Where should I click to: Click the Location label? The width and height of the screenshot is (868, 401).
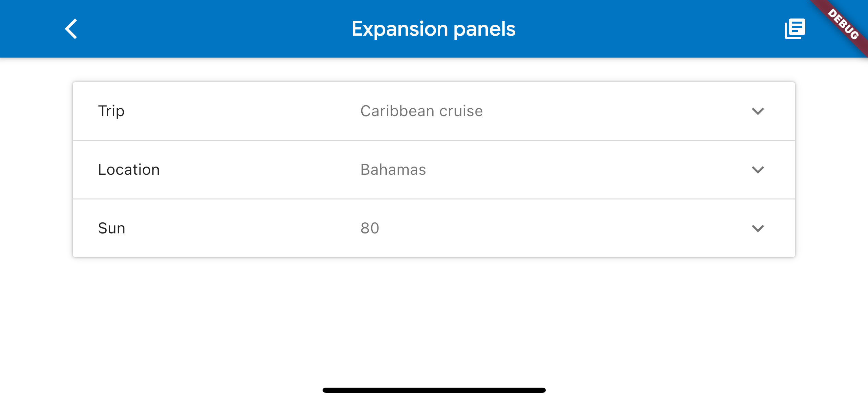129,169
